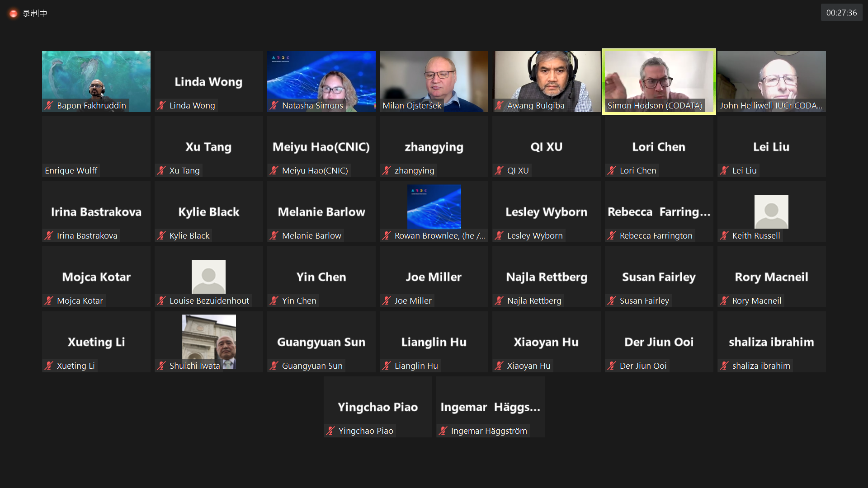Image resolution: width=868 pixels, height=488 pixels.
Task: Click Der Jiun Ooi's muted mic icon
Action: 612,366
